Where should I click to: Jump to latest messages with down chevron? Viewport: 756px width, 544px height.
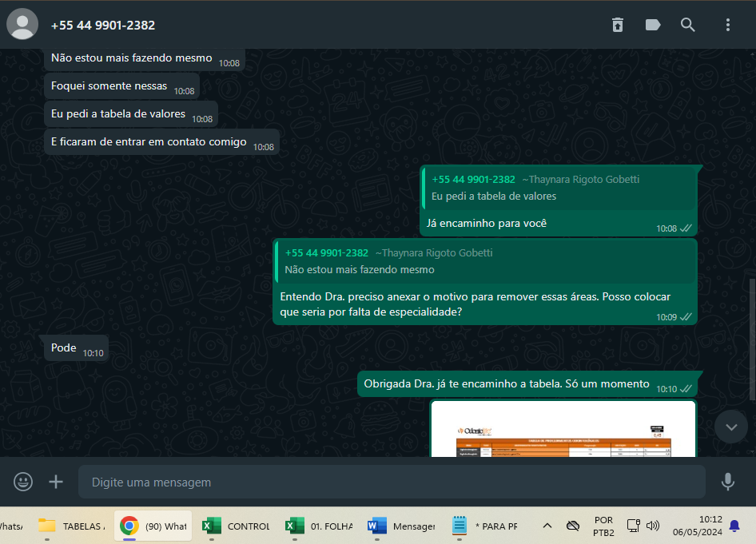click(731, 427)
